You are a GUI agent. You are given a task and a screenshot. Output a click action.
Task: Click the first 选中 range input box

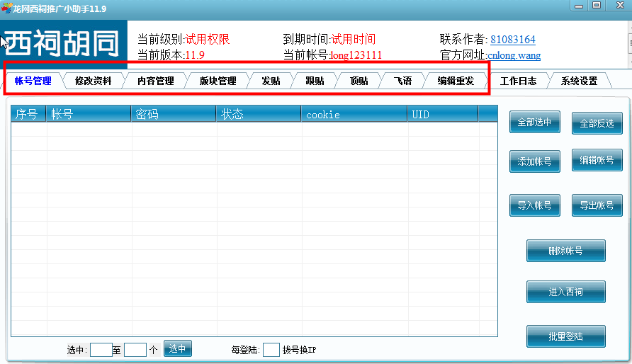(101, 350)
